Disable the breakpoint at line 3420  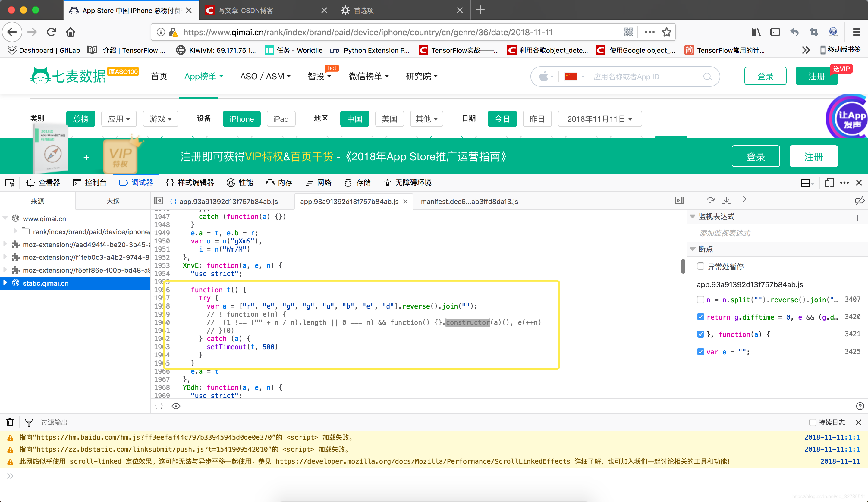click(x=701, y=317)
